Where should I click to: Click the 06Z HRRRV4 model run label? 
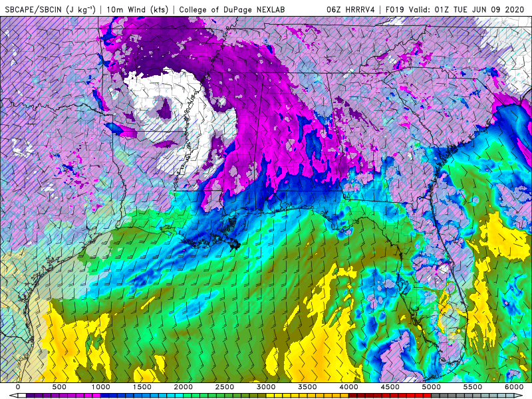point(350,9)
